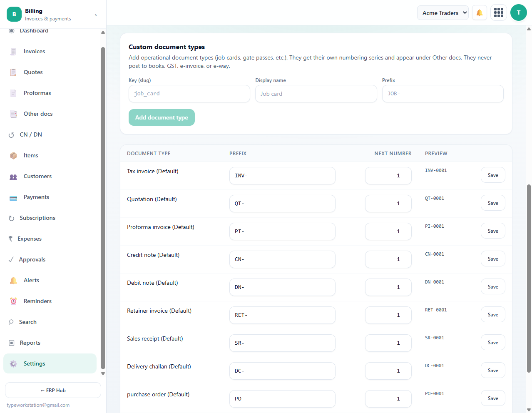The image size is (532, 413).
Task: Focus the Key (slug) field
Action: [x=189, y=94]
